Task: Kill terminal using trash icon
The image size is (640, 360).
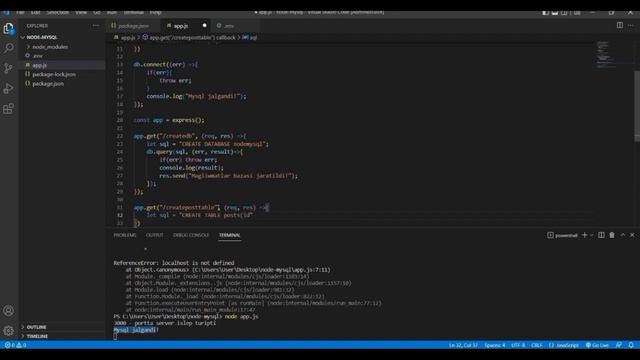Action: [612, 235]
